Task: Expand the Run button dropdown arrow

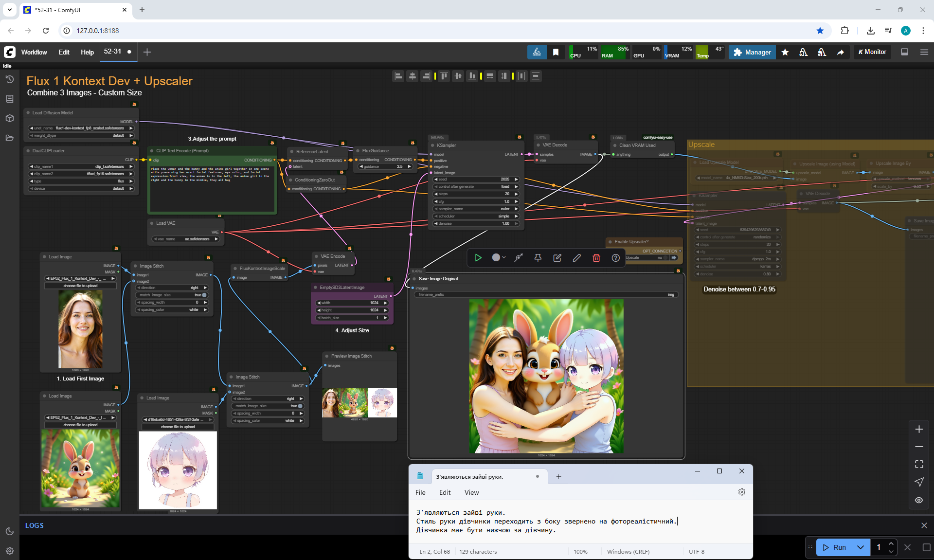Action: pos(860,547)
